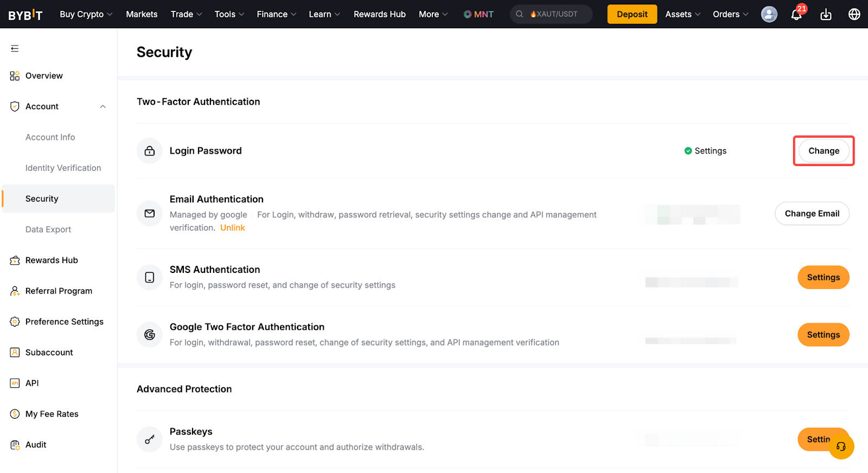
Task: Click the user profile avatar icon
Action: [x=769, y=15]
